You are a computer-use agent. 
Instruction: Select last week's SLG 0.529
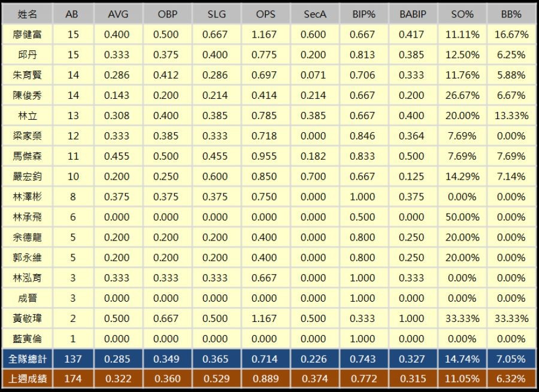click(216, 379)
